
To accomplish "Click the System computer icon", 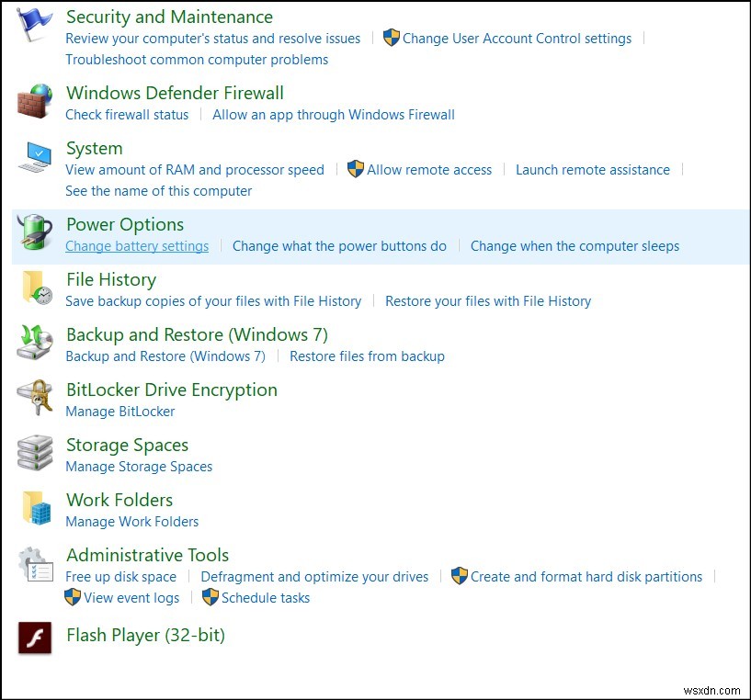I will click(x=35, y=156).
